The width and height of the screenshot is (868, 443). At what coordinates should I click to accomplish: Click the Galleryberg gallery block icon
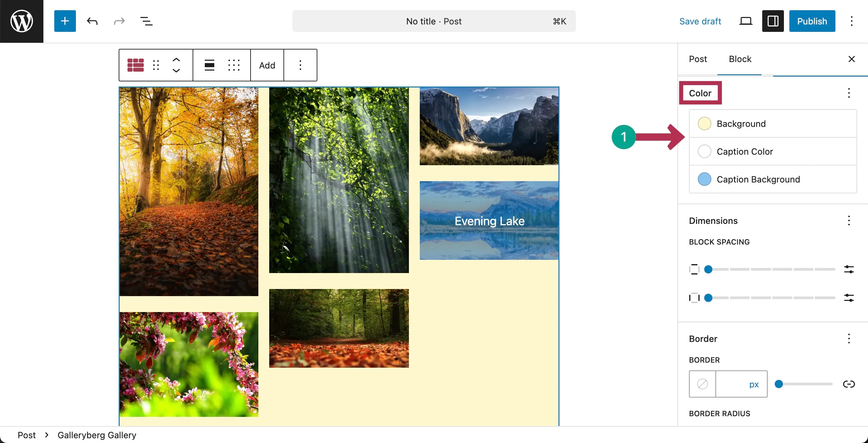[135, 65]
